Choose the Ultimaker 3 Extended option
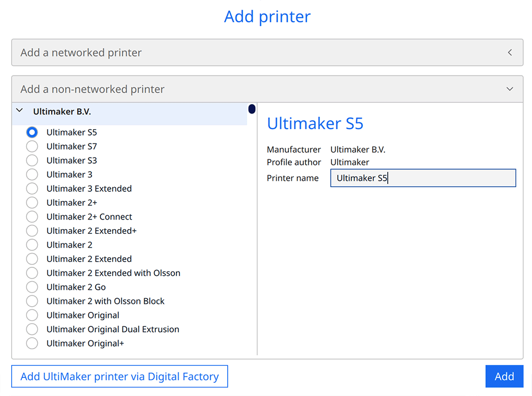This screenshot has height=396, width=532. click(x=32, y=189)
